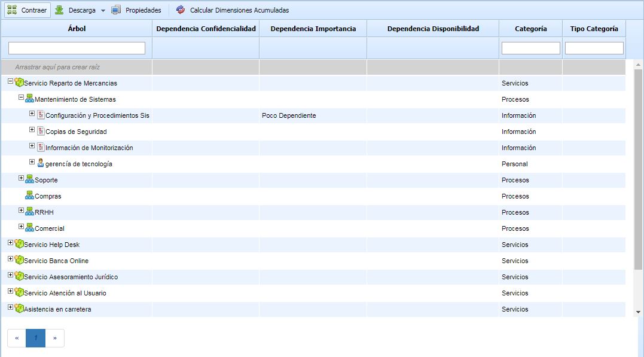Click the person icon beside gerencía de tecnología

tap(41, 163)
